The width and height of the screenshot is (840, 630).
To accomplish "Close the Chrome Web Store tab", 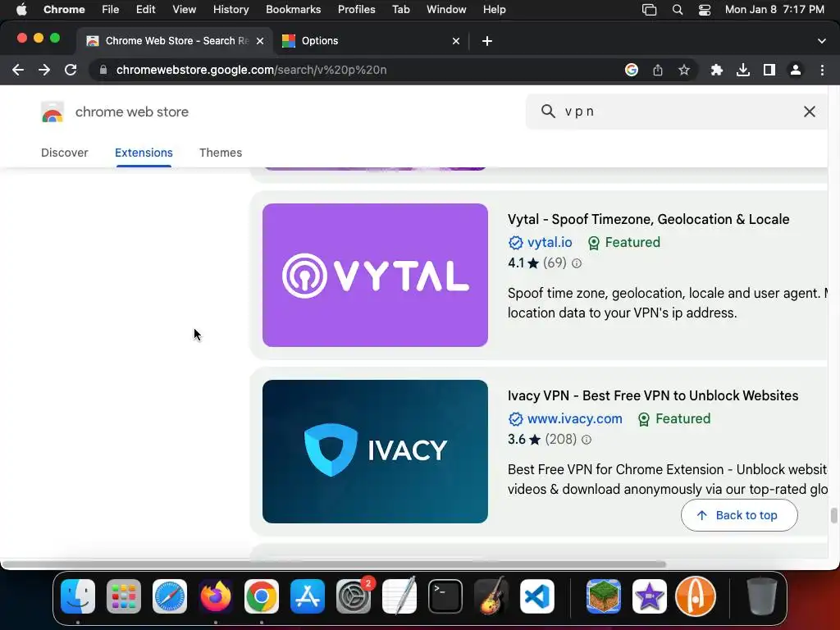I will [260, 41].
